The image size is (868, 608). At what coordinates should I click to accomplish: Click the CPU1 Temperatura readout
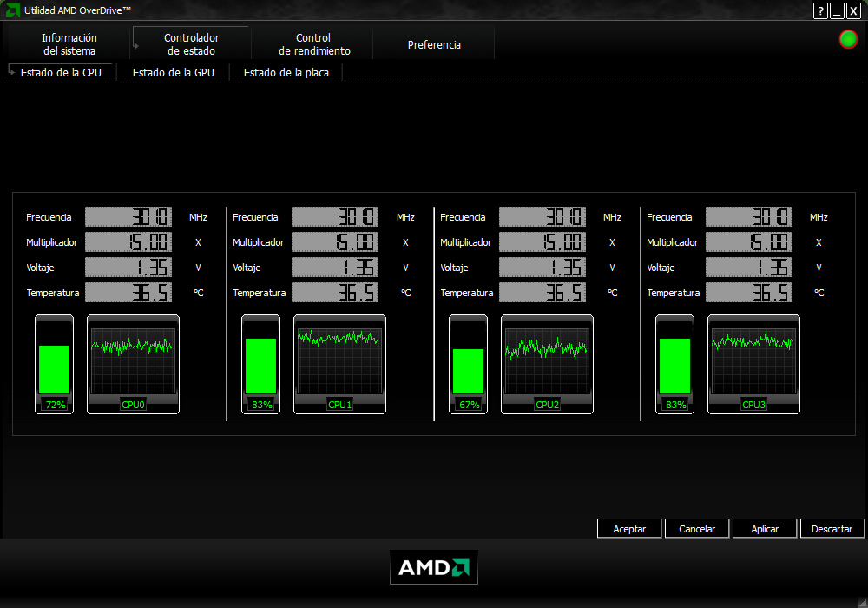pos(335,293)
